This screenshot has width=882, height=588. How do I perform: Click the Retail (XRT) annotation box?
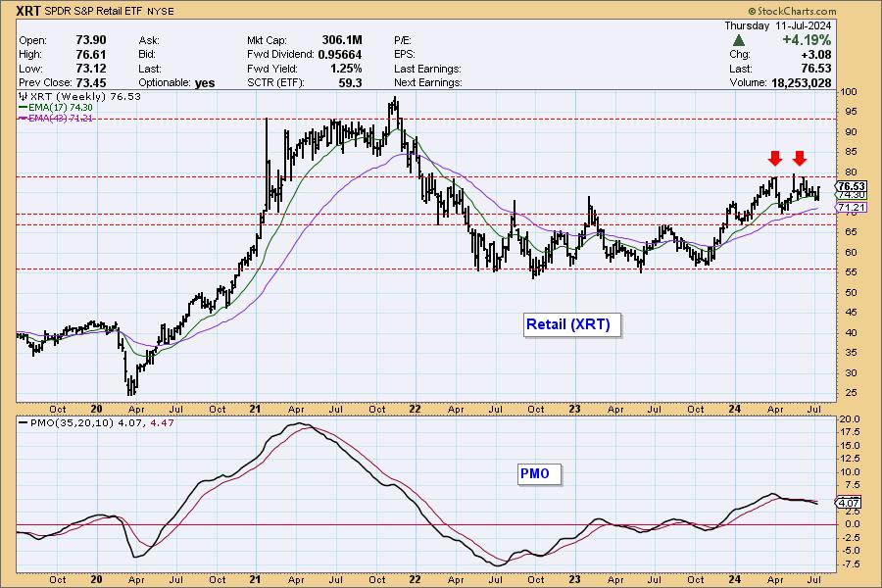click(572, 324)
